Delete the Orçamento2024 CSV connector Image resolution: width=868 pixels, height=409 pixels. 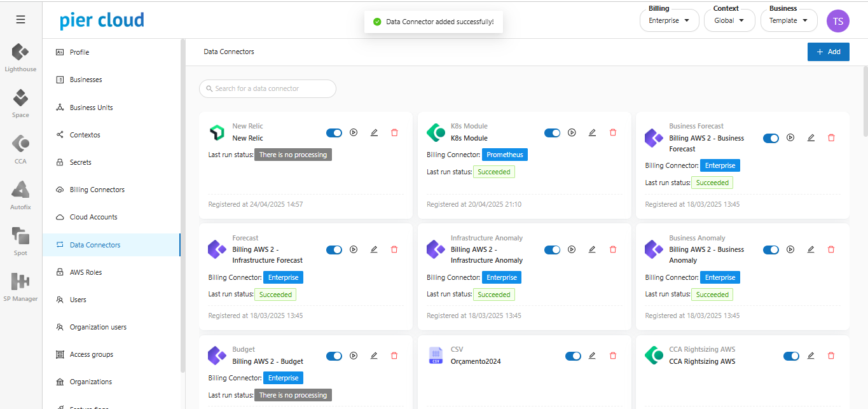[613, 356]
